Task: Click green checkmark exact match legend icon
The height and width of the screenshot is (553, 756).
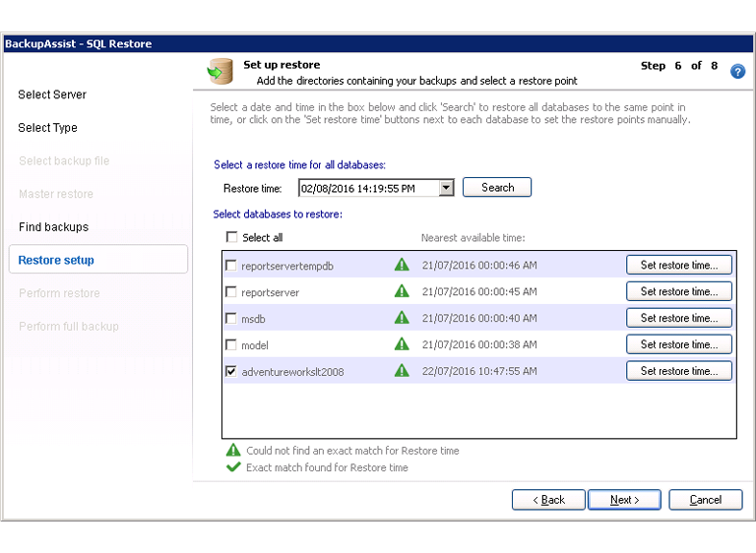Action: [233, 467]
